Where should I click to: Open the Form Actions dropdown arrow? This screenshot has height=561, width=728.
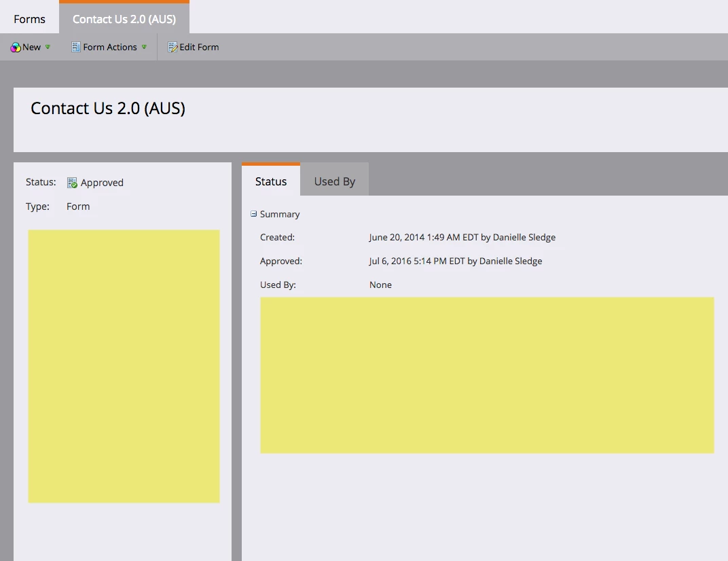(144, 47)
